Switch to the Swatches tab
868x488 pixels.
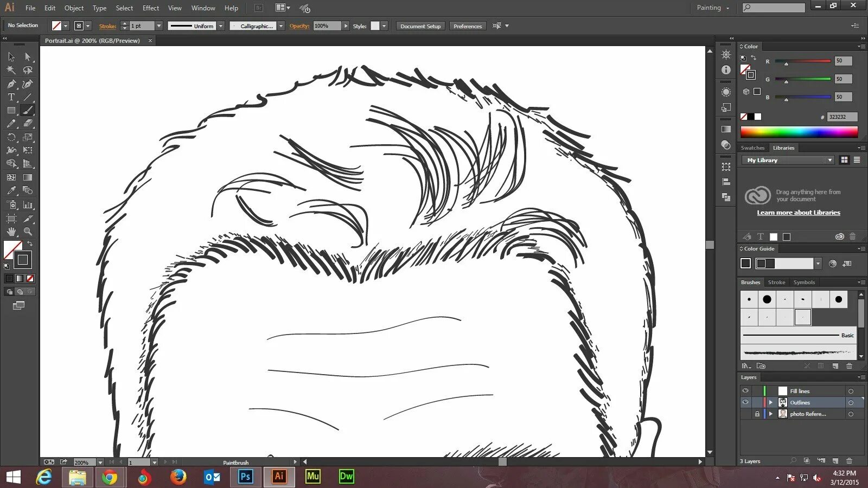point(752,148)
